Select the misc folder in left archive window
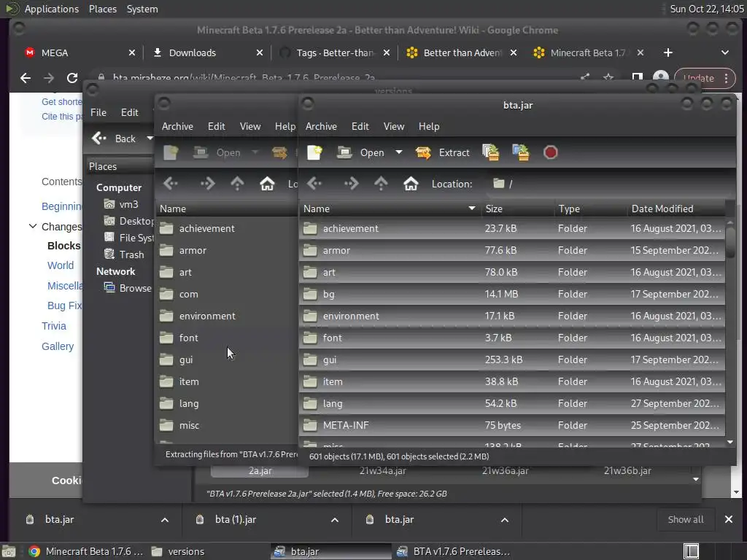The width and height of the screenshot is (747, 560). pos(227,426)
